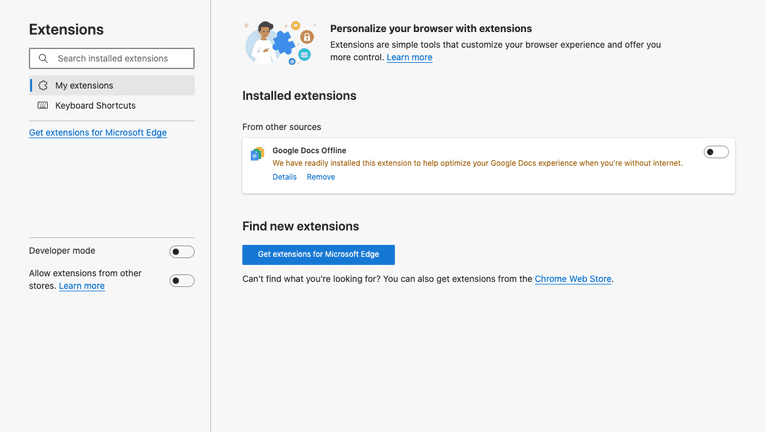Toggle Allow extensions from other stores
This screenshot has height=432, width=766.
[181, 281]
